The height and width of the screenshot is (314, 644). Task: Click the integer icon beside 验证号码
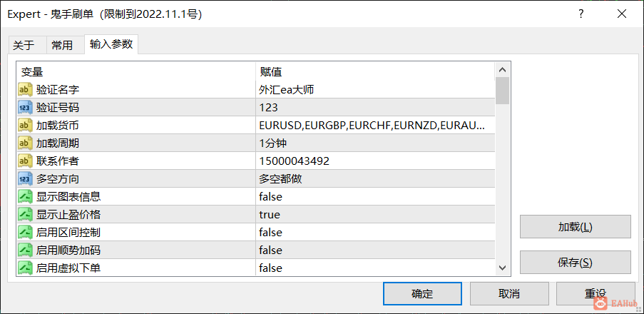coord(25,108)
